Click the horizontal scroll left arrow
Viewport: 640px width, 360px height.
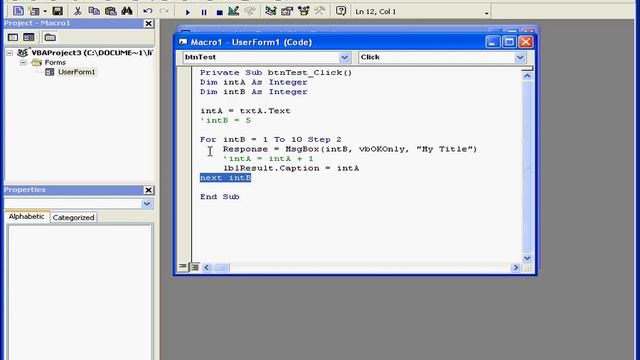207,268
